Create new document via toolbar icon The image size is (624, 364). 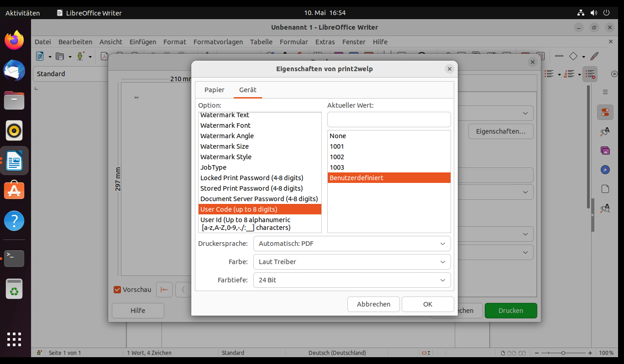coord(40,56)
